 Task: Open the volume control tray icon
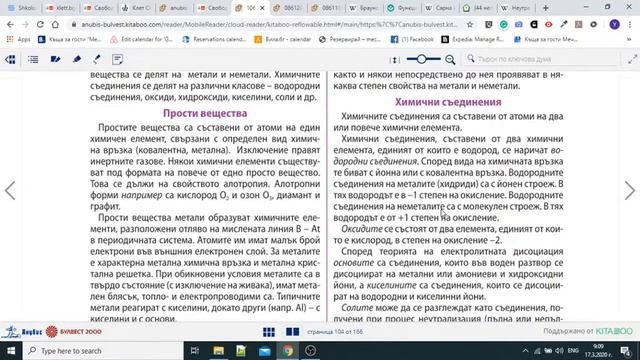point(559,351)
